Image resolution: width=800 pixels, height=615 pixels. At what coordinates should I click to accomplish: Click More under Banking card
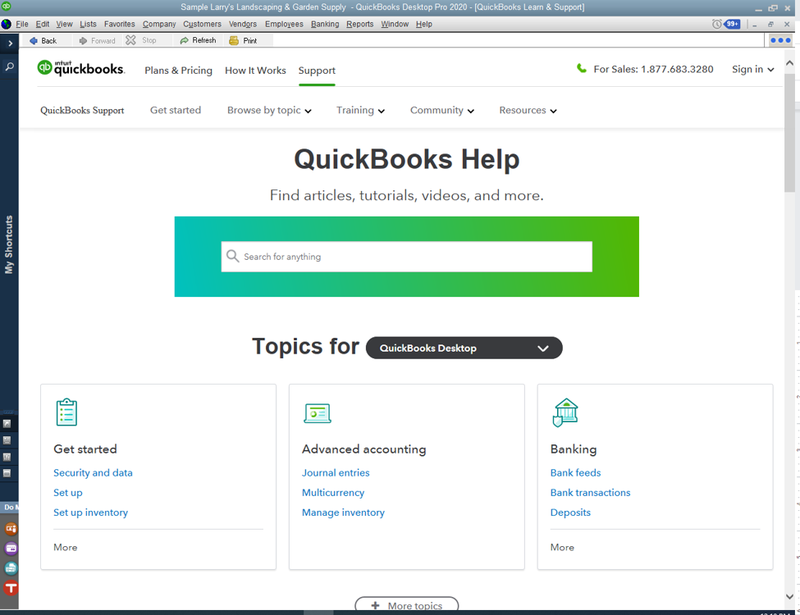pyautogui.click(x=562, y=547)
